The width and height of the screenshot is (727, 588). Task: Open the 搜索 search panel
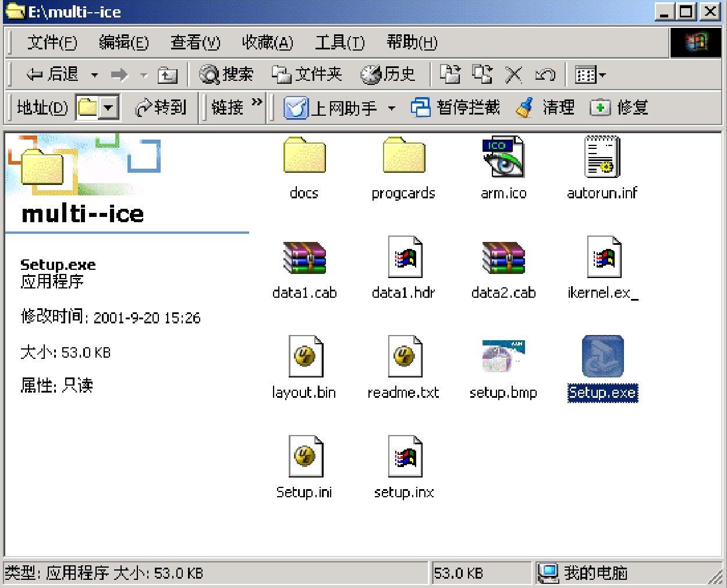pyautogui.click(x=226, y=74)
